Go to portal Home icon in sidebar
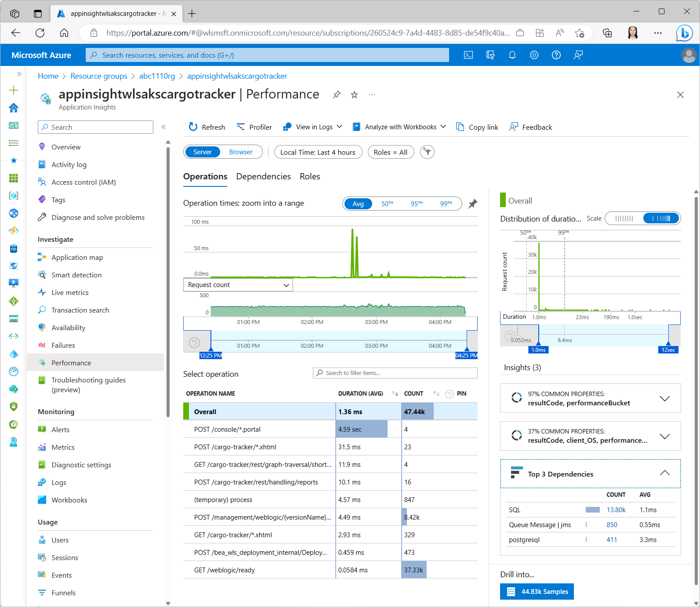This screenshot has height=608, width=700. (x=14, y=108)
